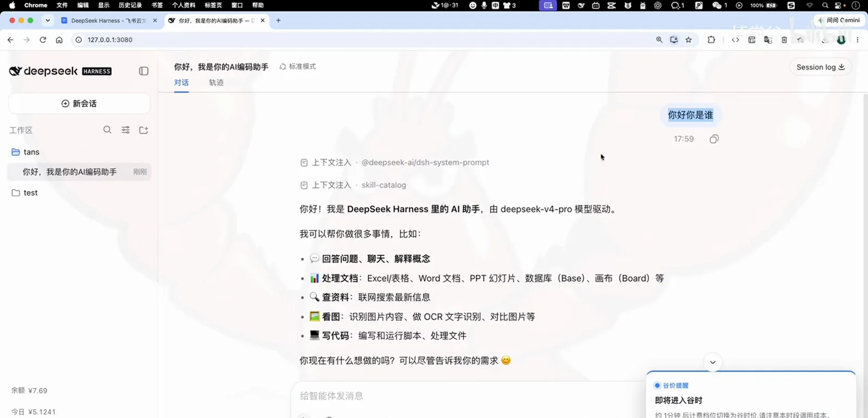The height and width of the screenshot is (418, 868).
Task: Expand skill-catalog context injection row
Action: (x=353, y=185)
